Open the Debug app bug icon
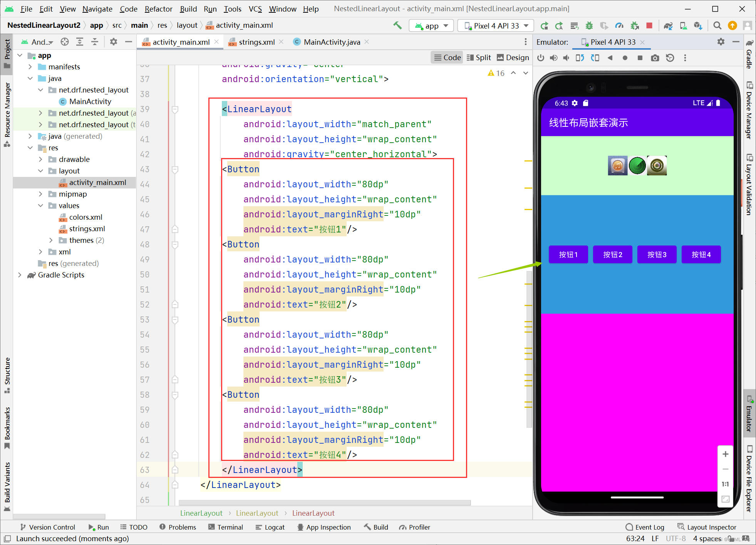756x545 pixels. (x=589, y=26)
